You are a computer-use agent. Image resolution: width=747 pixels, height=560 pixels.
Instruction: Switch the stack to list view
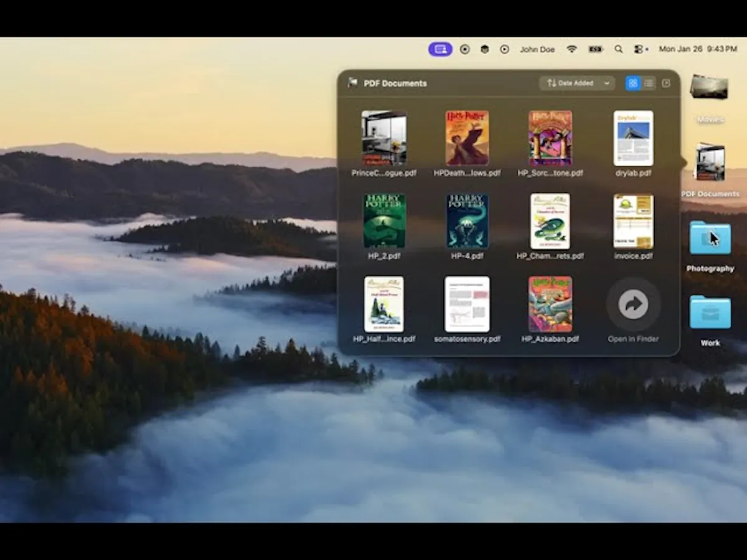click(x=649, y=83)
